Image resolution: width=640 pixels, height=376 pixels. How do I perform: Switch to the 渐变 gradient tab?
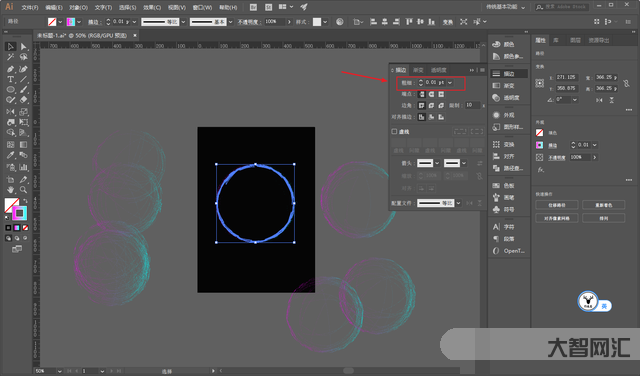coord(418,70)
